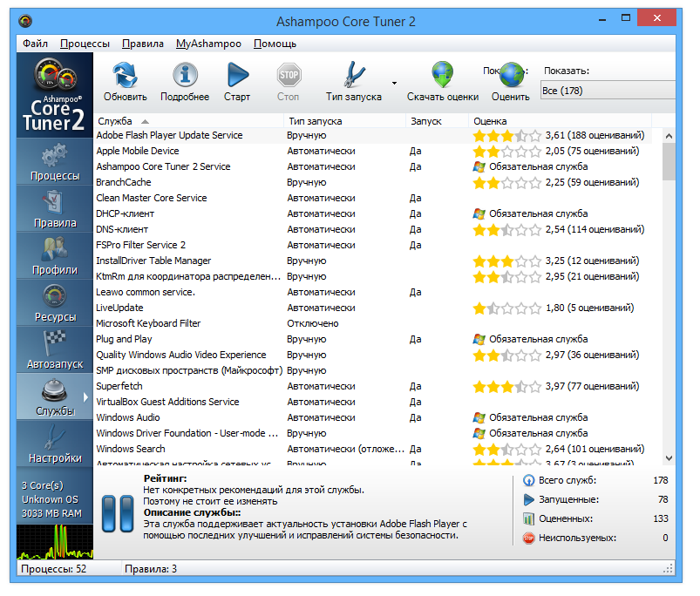This screenshot has width=700, height=596.
Task: Select Microsoft Keyboard Filter service
Action: pos(373,323)
